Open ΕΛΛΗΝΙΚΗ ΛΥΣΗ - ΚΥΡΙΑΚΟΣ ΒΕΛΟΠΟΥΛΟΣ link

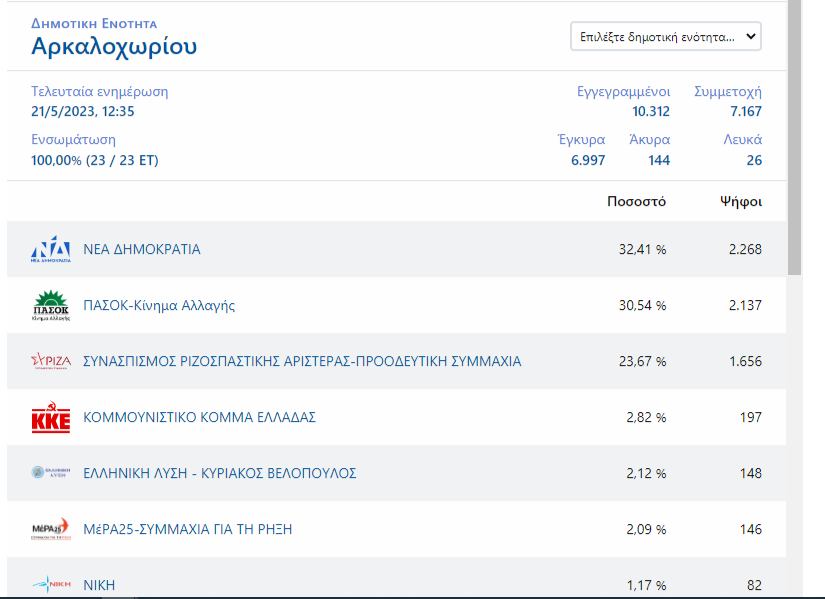(x=219, y=473)
